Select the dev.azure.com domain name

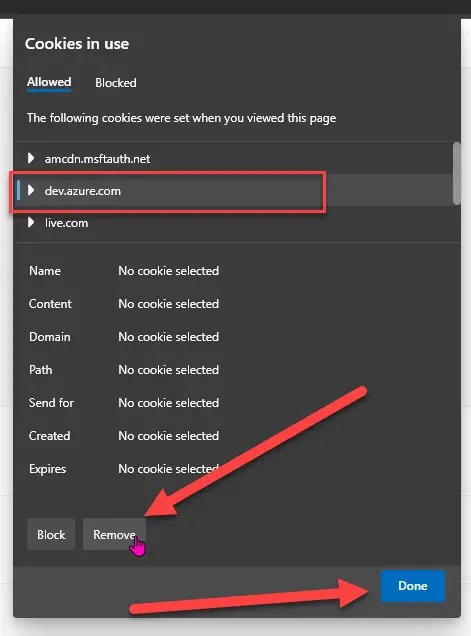coord(83,191)
